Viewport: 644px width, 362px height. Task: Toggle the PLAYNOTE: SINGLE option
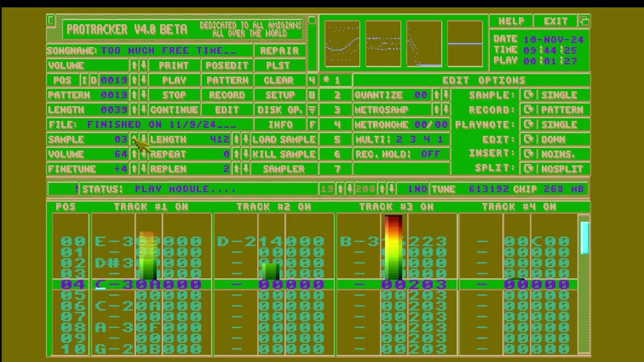tap(555, 125)
